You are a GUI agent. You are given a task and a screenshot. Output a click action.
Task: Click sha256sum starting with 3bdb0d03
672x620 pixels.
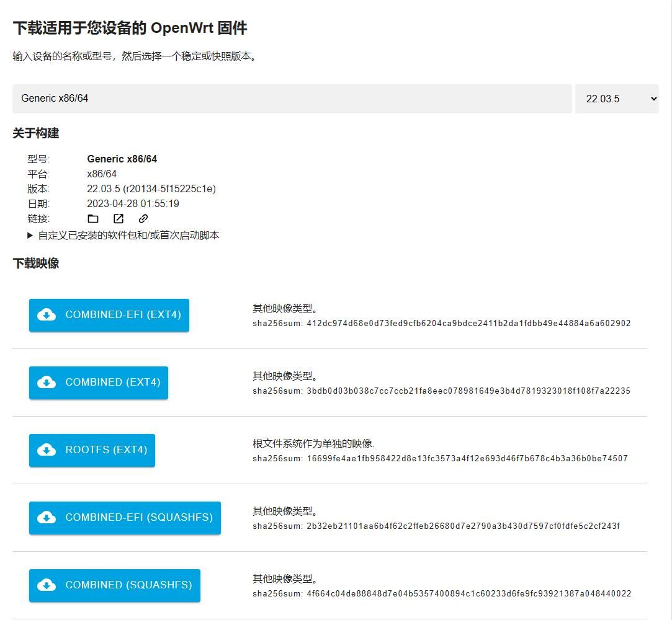[x=441, y=391]
